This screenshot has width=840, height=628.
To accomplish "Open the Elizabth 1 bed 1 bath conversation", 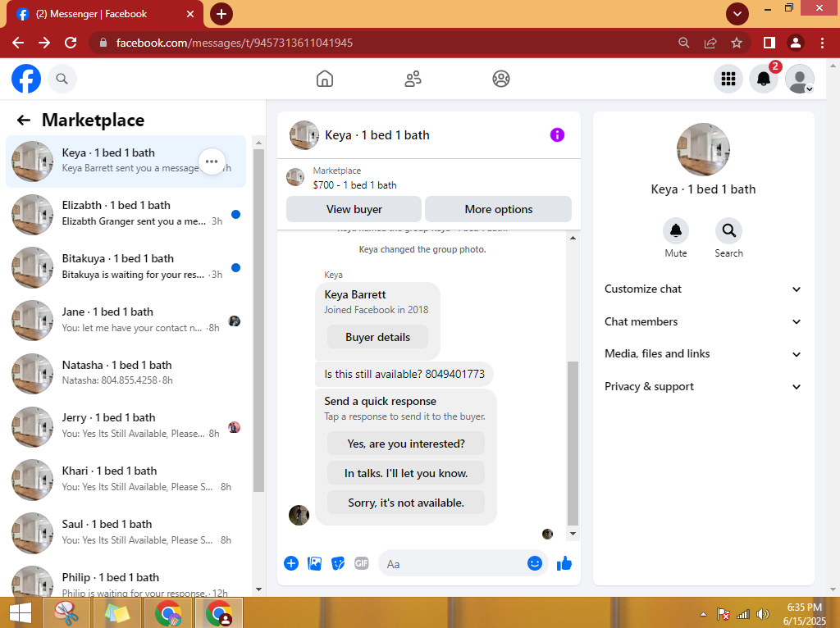I will (x=126, y=214).
